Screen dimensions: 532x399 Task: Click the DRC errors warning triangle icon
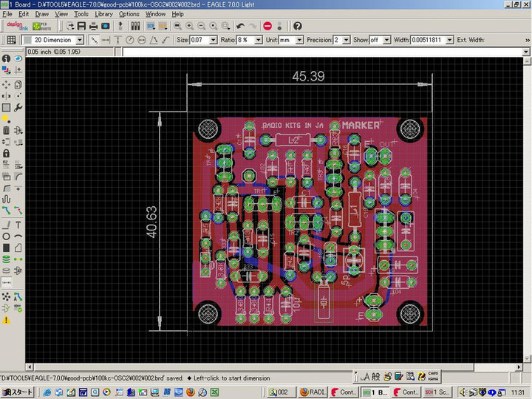point(6,320)
